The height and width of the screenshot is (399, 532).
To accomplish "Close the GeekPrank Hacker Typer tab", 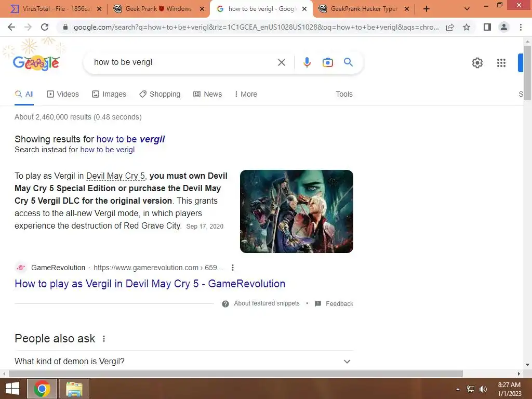I will 407,9.
